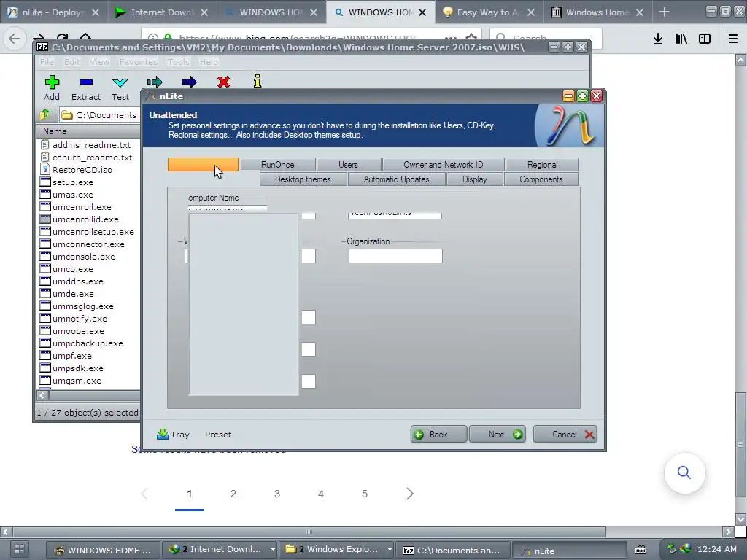
Task: Open the Desktop themes tab
Action: click(x=303, y=179)
